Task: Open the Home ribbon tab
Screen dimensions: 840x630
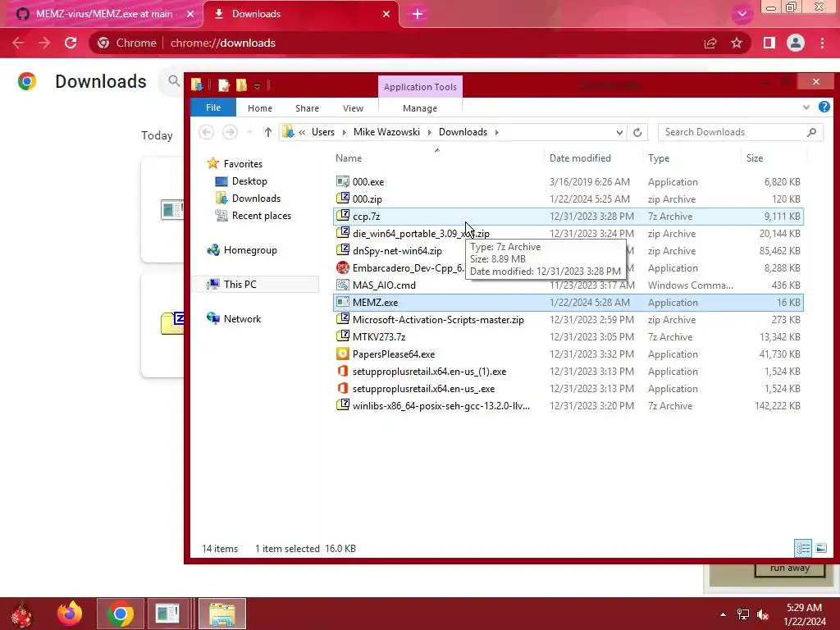Action: point(260,108)
